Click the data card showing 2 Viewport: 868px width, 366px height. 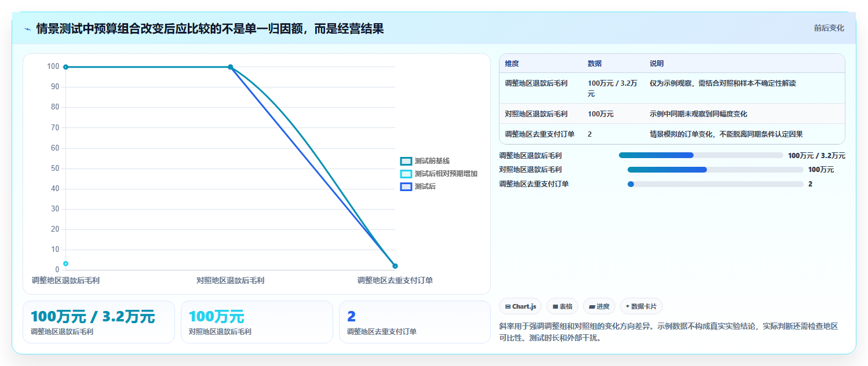click(x=415, y=322)
